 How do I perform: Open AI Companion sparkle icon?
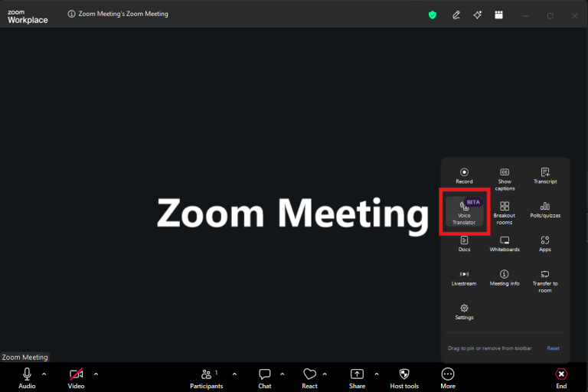click(478, 15)
